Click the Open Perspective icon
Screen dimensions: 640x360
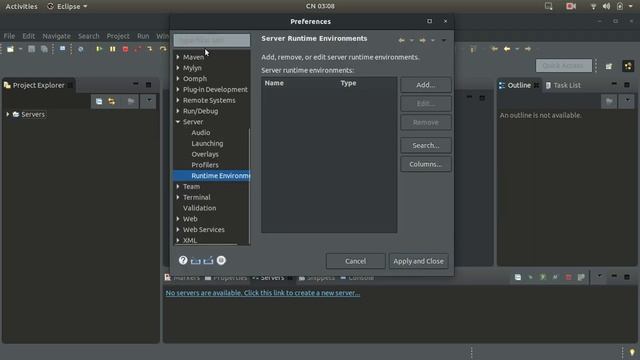point(609,66)
